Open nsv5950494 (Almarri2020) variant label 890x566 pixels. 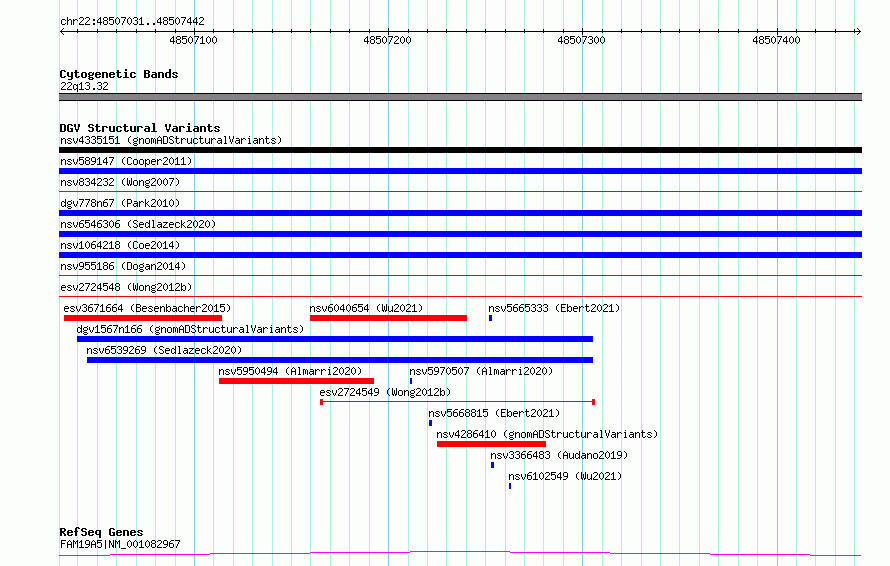coord(290,371)
